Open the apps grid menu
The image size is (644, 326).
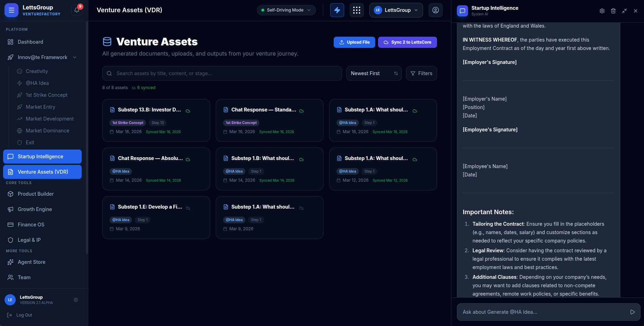tap(356, 10)
